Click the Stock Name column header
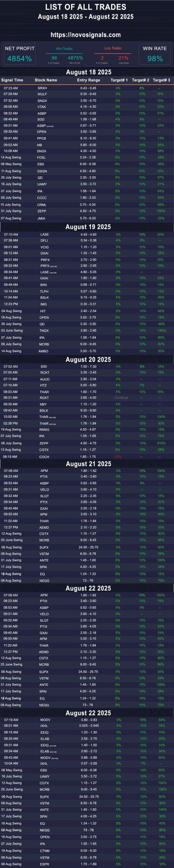Screen dimensions: 174x868 point(46,80)
